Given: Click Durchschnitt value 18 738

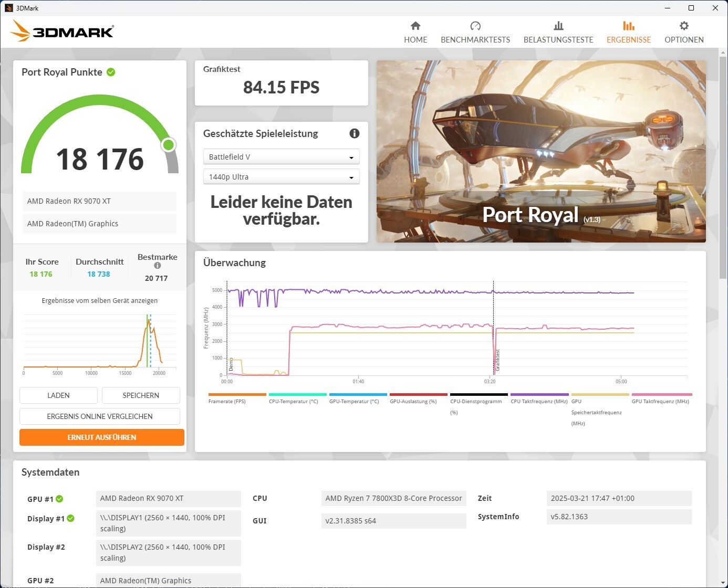Looking at the screenshot, I should tap(99, 274).
